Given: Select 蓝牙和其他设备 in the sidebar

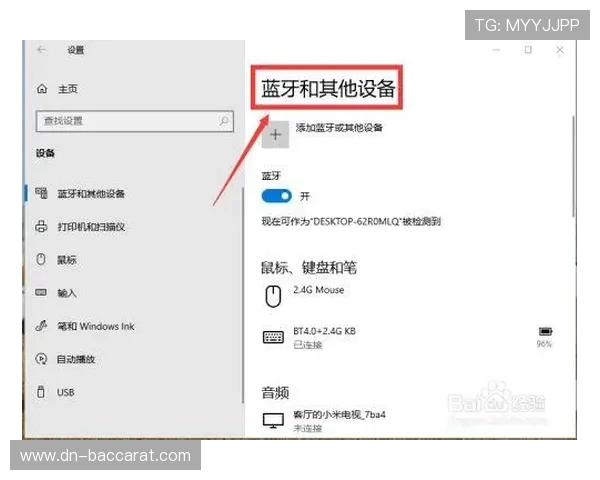Looking at the screenshot, I should 91,194.
